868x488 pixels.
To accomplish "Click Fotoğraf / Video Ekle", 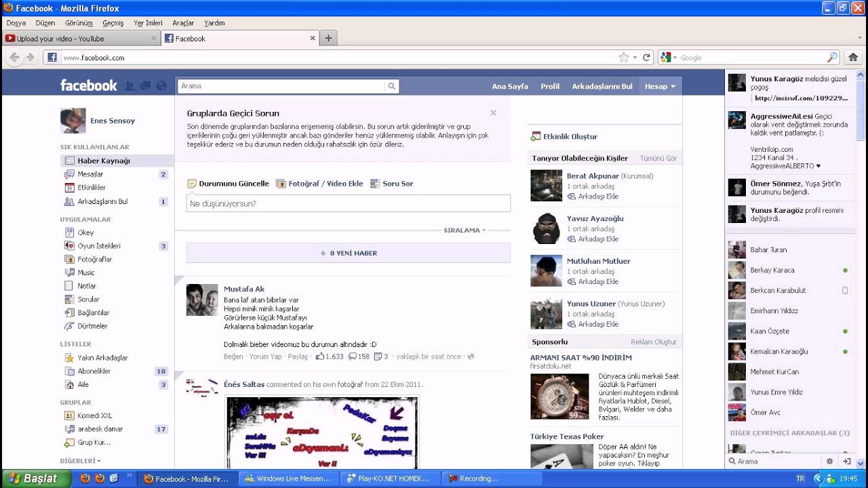I will point(320,184).
